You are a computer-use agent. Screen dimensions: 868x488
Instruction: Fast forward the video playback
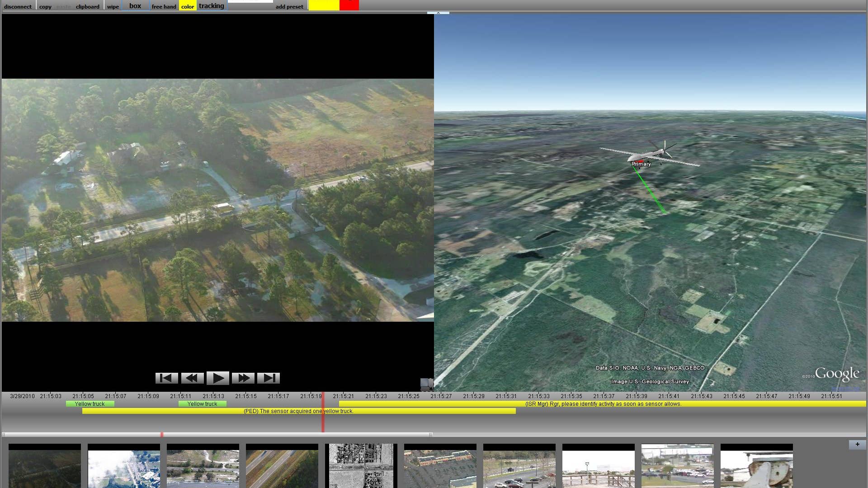(x=243, y=378)
